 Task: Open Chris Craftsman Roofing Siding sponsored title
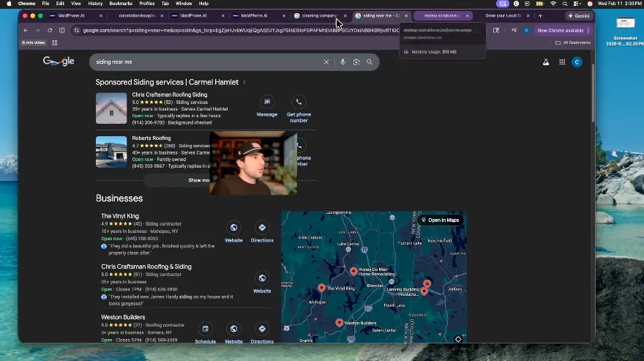170,94
